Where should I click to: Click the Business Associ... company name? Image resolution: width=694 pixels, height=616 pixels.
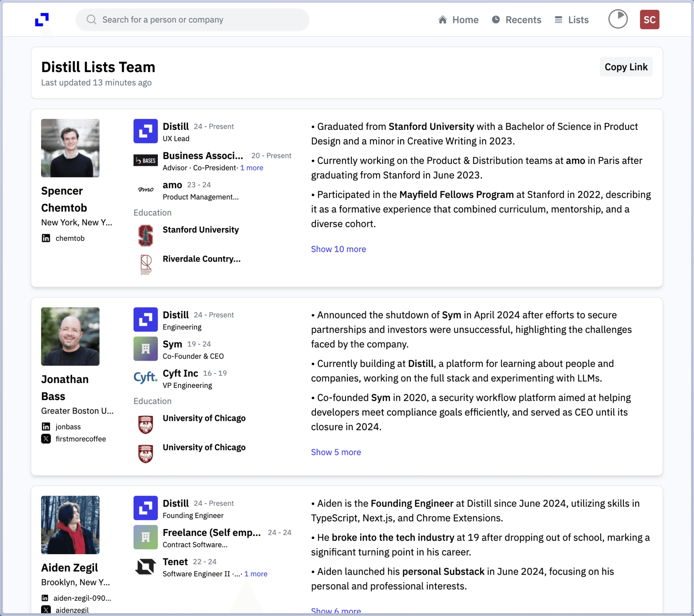coord(203,156)
